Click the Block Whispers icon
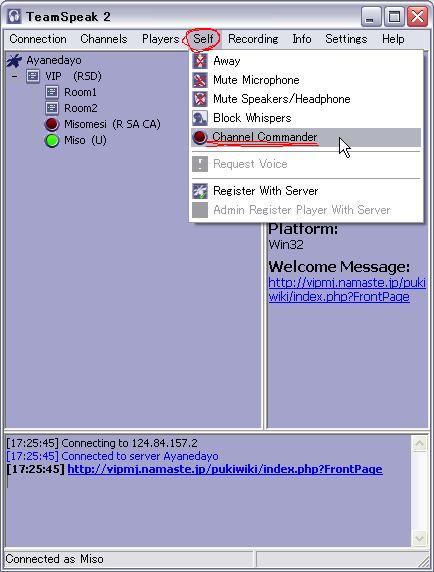 tap(200, 118)
